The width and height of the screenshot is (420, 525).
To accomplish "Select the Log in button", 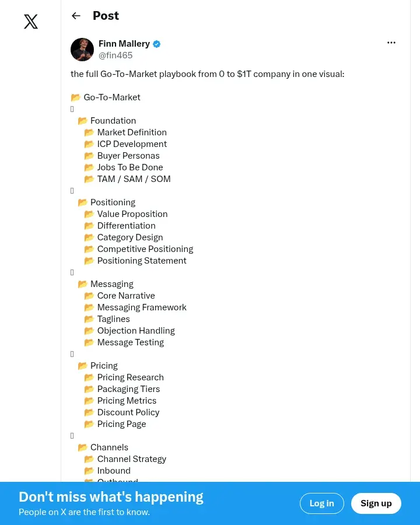I will click(322, 503).
